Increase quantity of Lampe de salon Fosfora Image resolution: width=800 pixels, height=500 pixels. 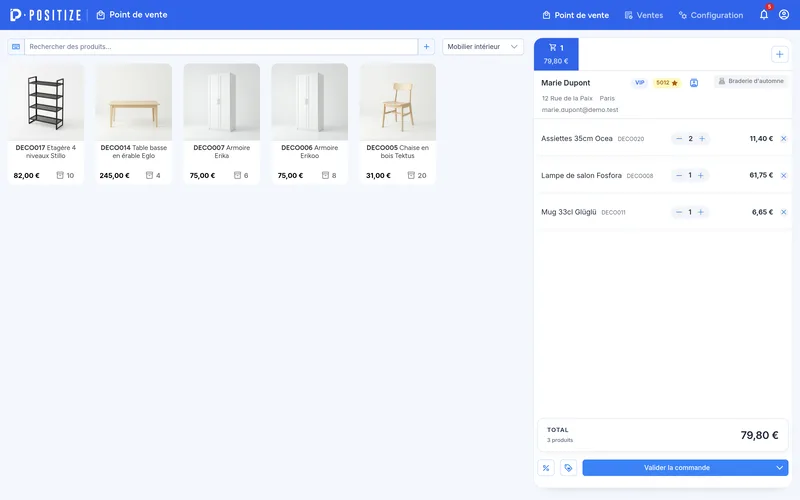click(x=701, y=176)
